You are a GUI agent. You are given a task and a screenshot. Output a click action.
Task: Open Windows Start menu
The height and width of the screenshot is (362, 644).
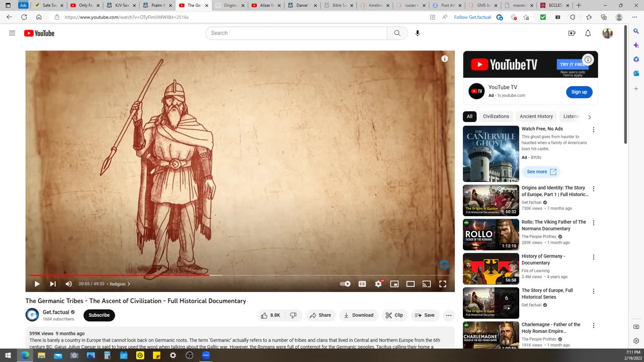tap(9, 355)
